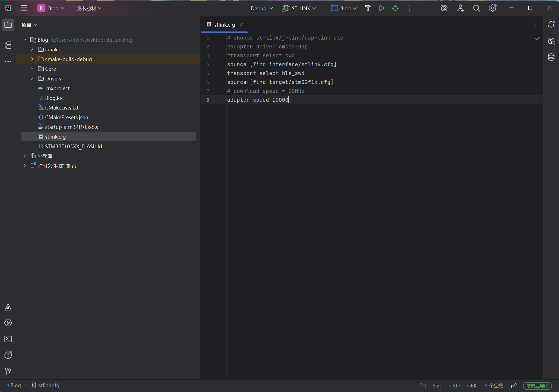Toggle the Project tool window
Viewport: 559px width, 392px height.
point(8,25)
